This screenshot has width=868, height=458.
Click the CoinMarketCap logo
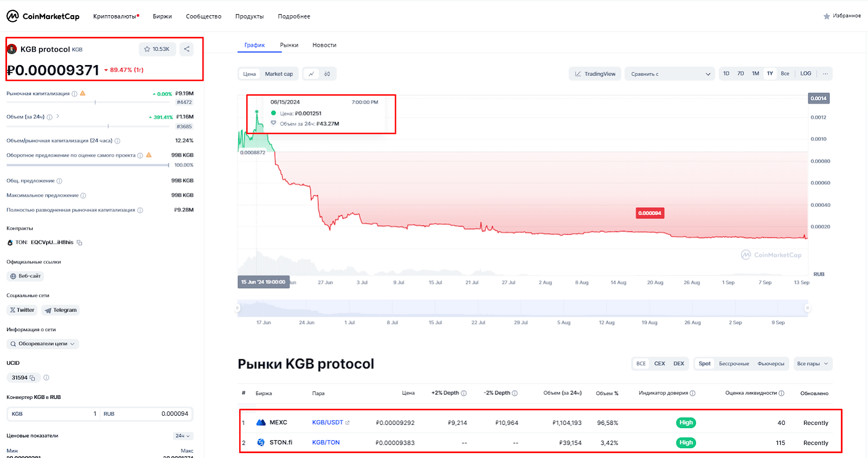point(43,16)
